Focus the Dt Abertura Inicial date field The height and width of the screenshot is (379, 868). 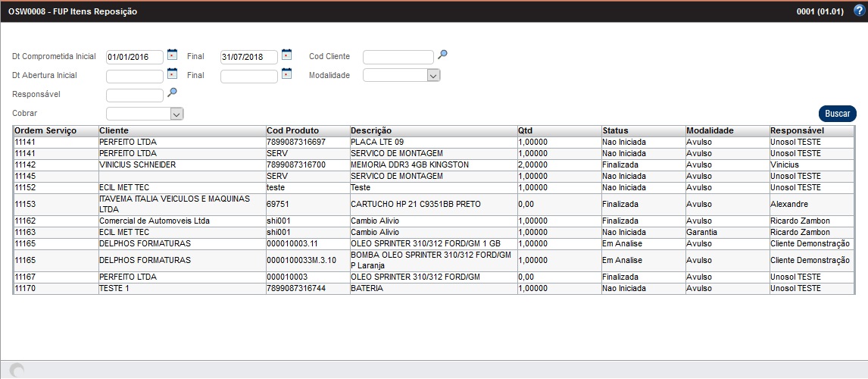[x=134, y=76]
